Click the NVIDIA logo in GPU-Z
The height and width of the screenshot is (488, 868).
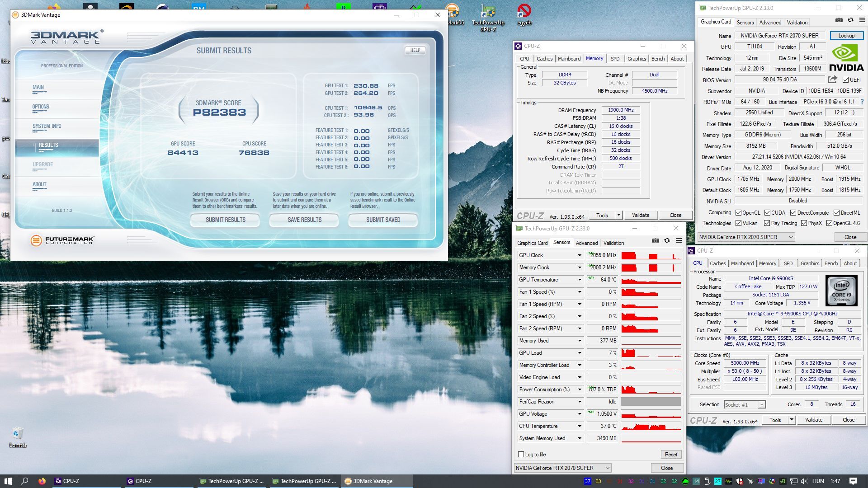pos(846,57)
